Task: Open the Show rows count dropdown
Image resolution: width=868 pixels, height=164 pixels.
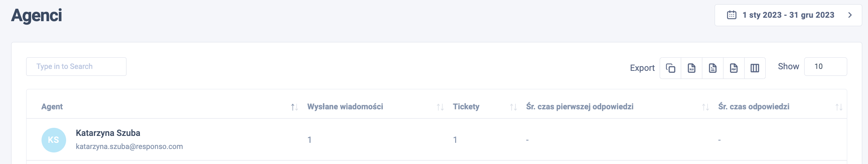Action: click(x=825, y=67)
